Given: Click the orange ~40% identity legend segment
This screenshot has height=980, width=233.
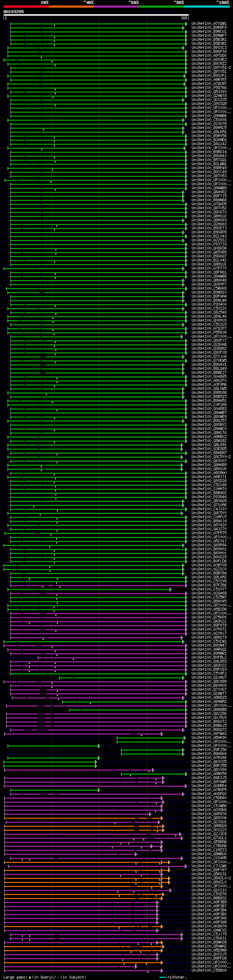Looking at the screenshot, I should click(71, 7).
